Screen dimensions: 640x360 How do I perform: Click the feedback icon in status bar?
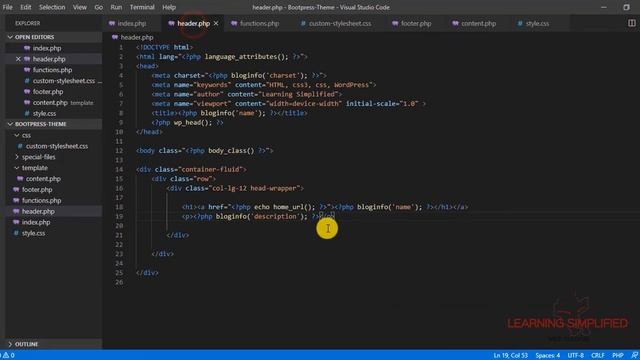click(634, 356)
